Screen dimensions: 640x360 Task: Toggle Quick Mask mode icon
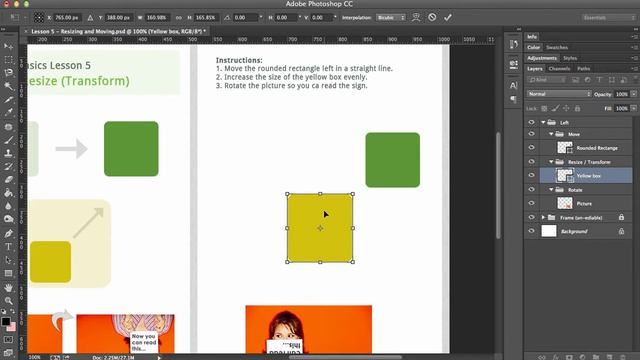[x=8, y=339]
